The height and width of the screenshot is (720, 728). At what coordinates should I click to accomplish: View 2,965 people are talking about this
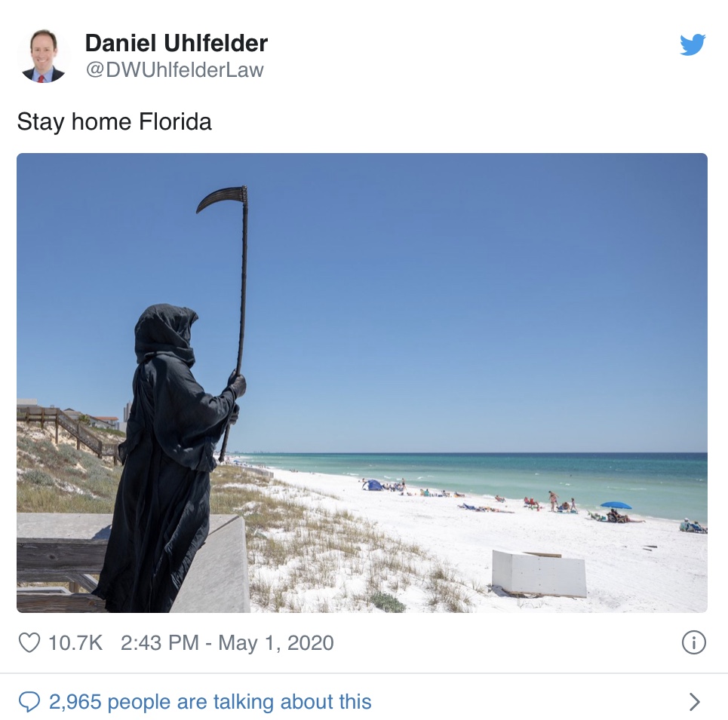(x=210, y=702)
